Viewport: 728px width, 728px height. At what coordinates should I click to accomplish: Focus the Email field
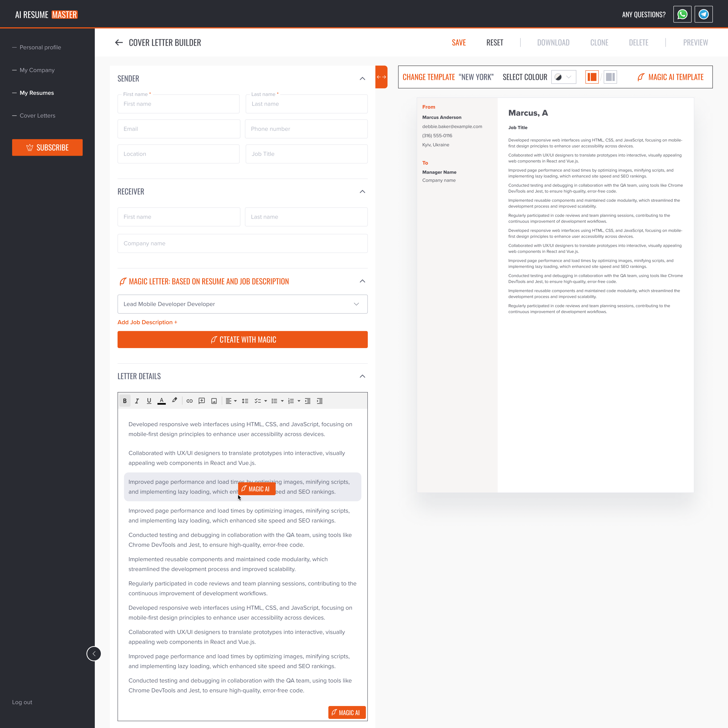pyautogui.click(x=179, y=129)
